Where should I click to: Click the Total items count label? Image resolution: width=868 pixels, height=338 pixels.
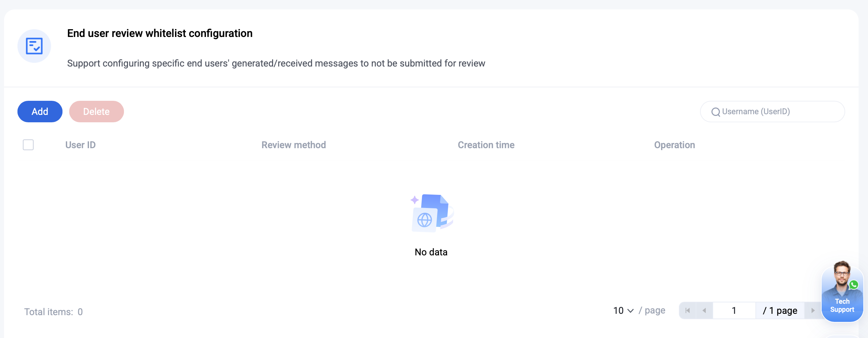click(x=53, y=312)
